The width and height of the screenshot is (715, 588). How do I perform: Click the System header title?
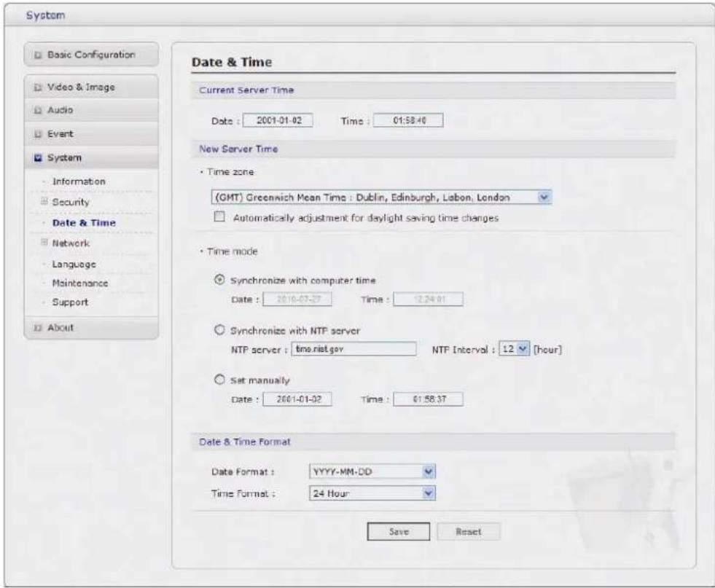(x=46, y=15)
